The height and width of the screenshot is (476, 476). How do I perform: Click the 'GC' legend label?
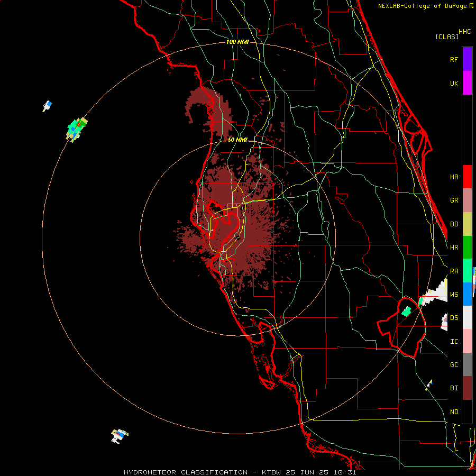454,365
